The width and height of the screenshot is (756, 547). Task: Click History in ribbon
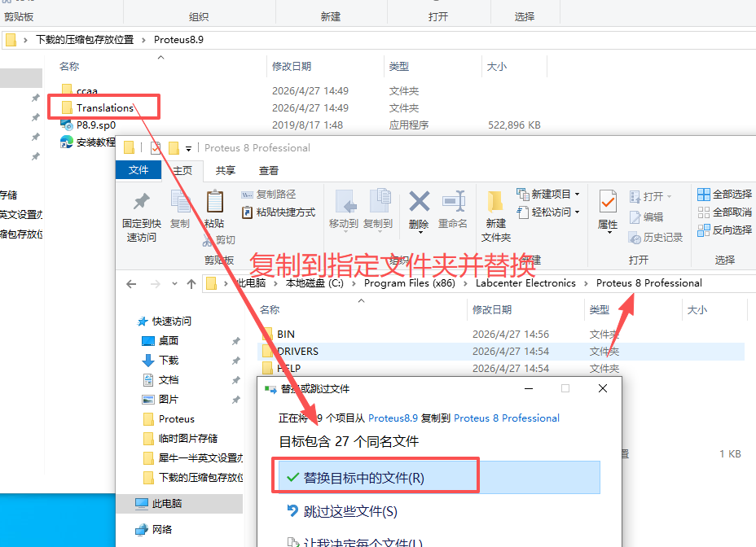coord(656,238)
